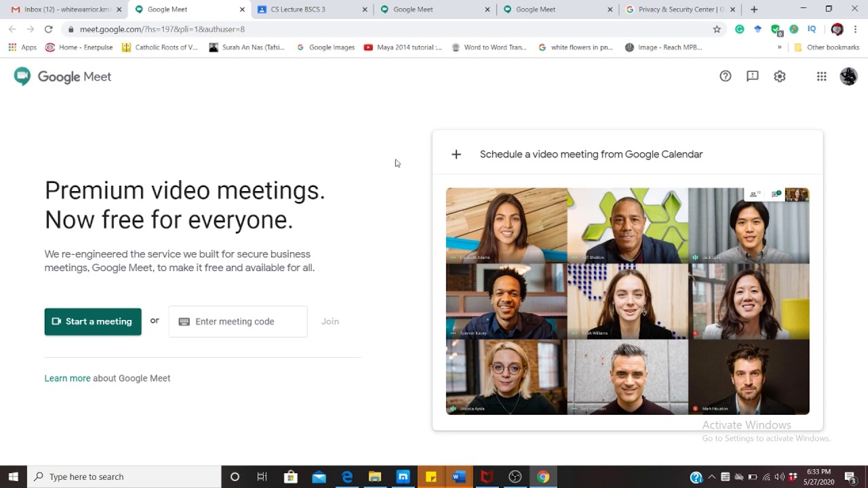
Task: Open a new Chrome tab with the plus button
Action: point(754,9)
